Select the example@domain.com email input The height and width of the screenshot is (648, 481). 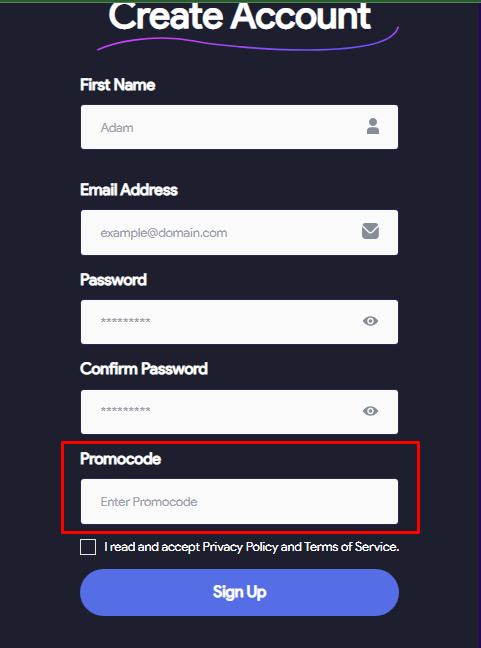(239, 232)
